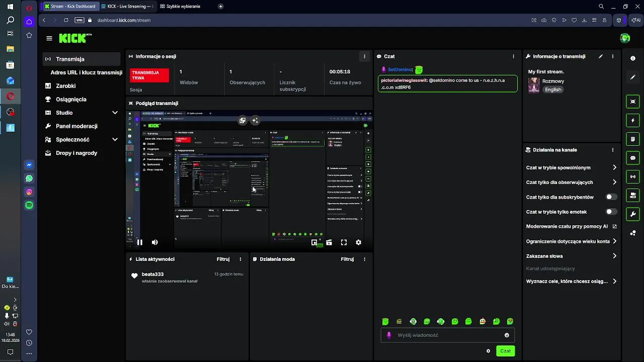Click the Wyślij wiadomość chat input
644x362 pixels.
447,335
